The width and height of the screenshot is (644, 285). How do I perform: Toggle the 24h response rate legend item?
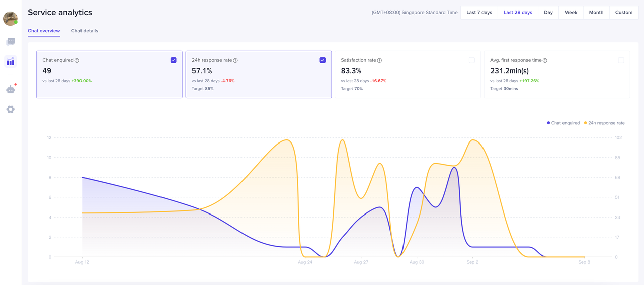coord(604,123)
